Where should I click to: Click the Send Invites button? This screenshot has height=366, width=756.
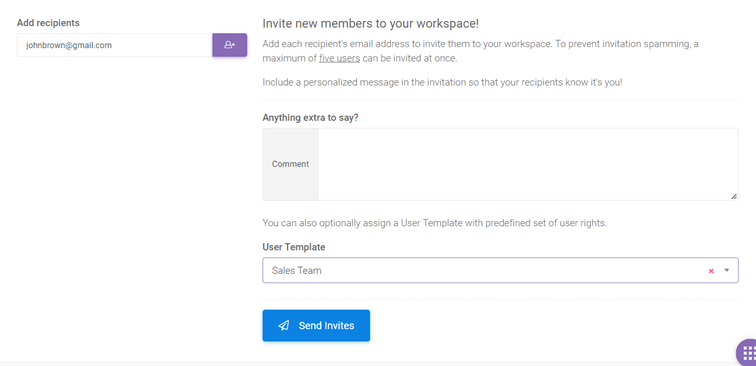point(316,325)
